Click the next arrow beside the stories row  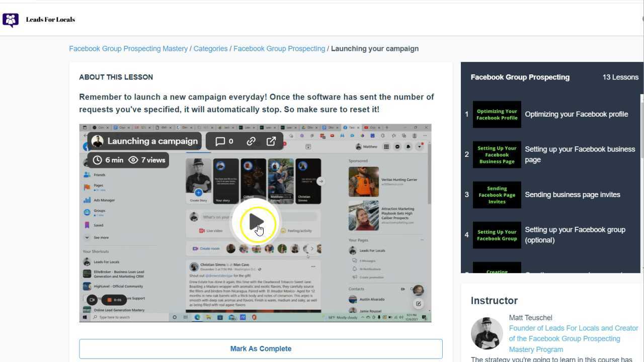click(320, 181)
